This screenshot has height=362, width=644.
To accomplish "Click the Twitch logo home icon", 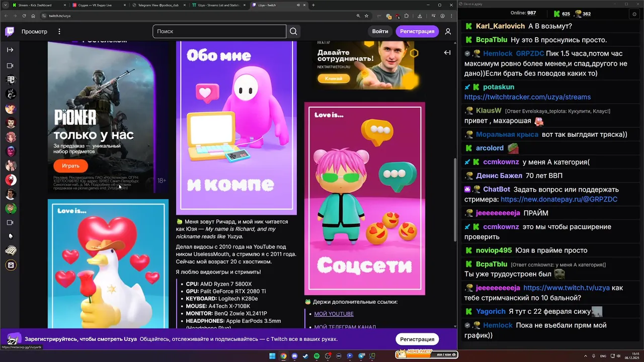I will click(10, 32).
